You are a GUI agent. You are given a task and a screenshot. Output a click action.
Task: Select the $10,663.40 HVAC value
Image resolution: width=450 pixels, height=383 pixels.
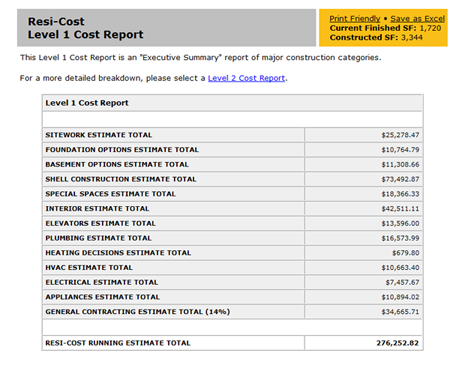[400, 267]
